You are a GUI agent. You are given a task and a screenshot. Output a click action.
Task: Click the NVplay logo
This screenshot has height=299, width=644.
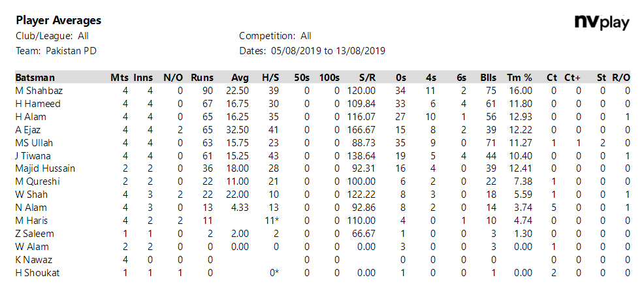coord(602,23)
